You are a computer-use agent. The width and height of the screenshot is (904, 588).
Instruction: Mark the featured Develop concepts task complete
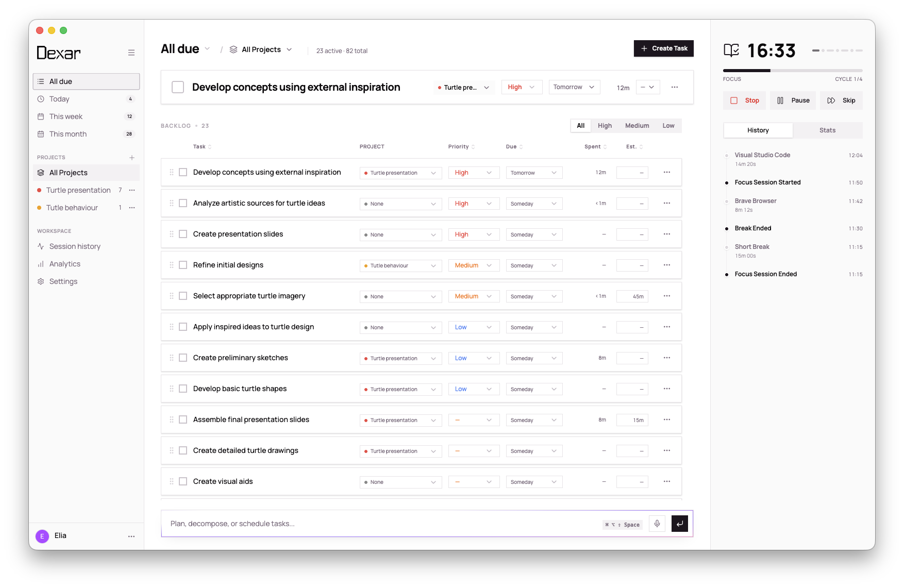[178, 87]
